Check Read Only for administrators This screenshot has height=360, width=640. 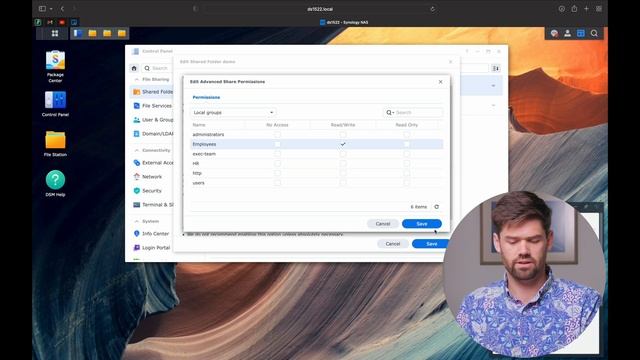407,134
